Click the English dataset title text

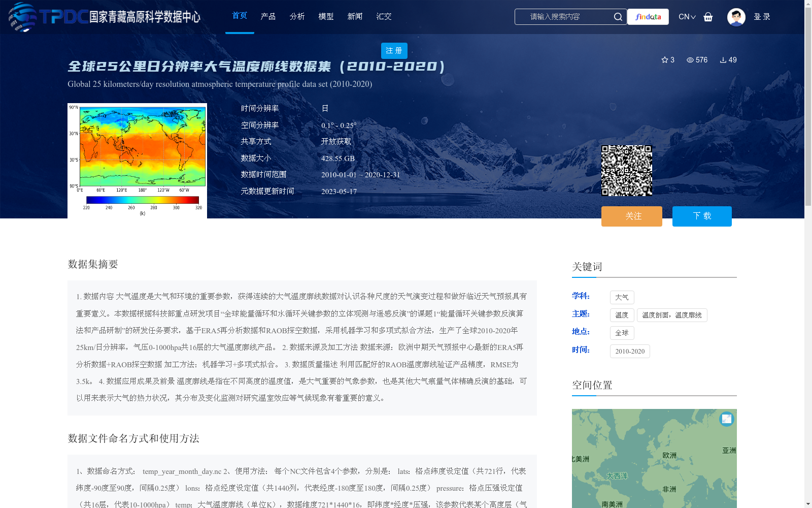[220, 84]
